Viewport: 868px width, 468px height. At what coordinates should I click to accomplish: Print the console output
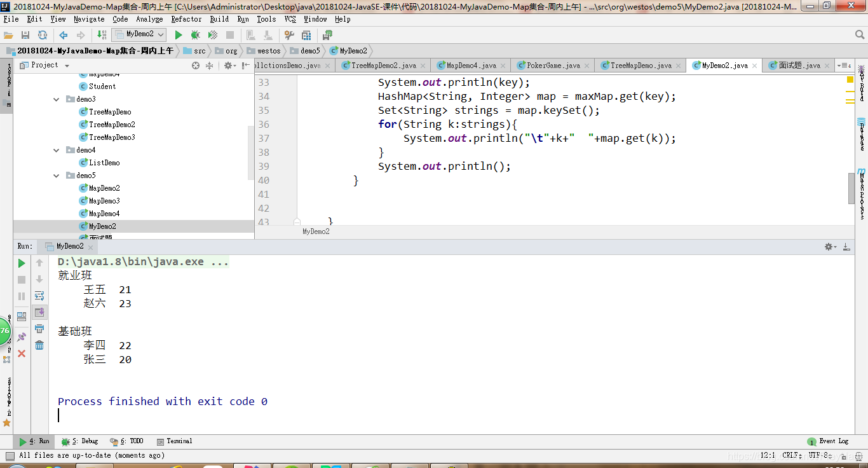[39, 329]
